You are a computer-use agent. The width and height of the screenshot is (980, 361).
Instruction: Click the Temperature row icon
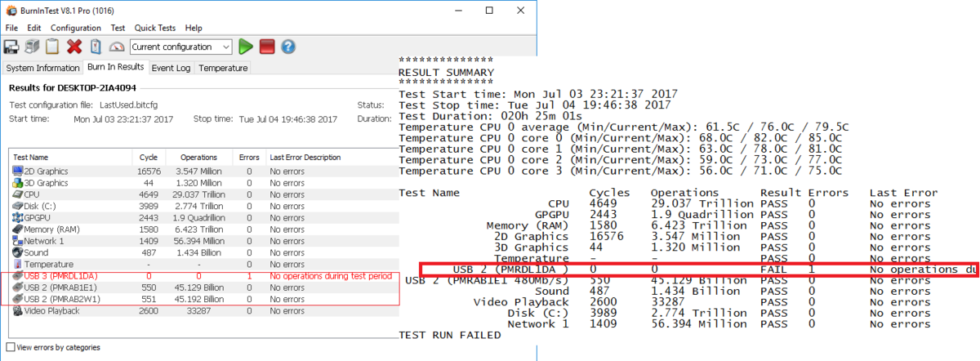(17, 265)
